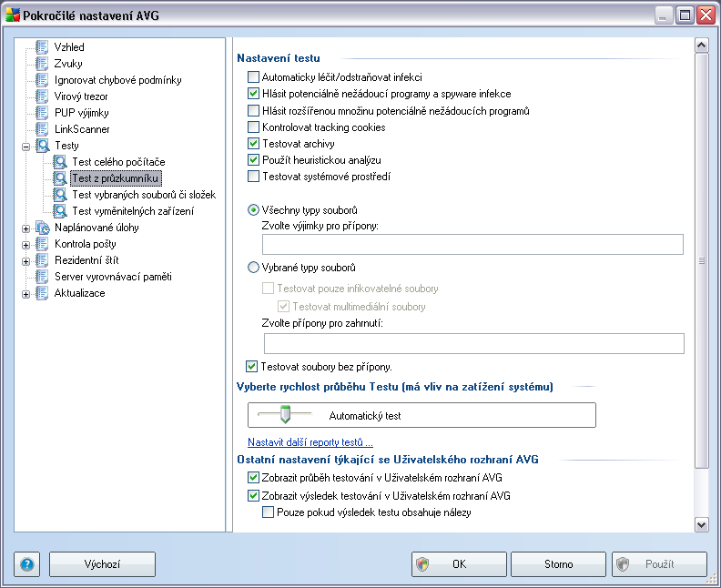Expand the Kontrola pošty node

(26, 245)
